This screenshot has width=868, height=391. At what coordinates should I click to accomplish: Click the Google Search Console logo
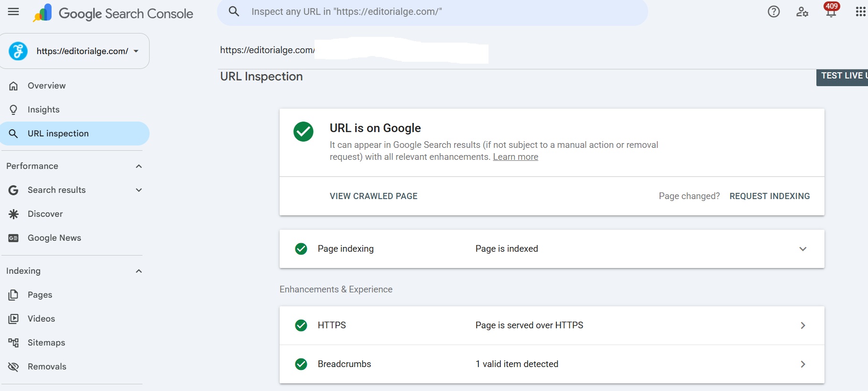pyautogui.click(x=113, y=13)
